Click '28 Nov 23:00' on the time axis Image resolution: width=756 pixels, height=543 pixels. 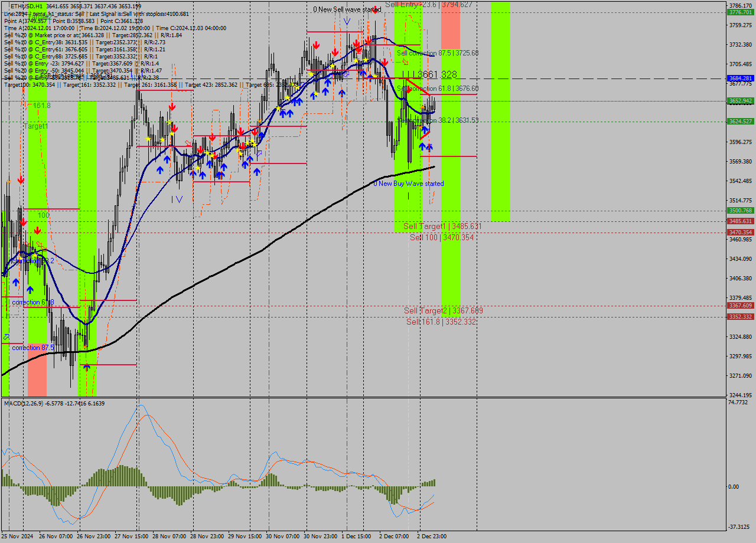pyautogui.click(x=207, y=537)
